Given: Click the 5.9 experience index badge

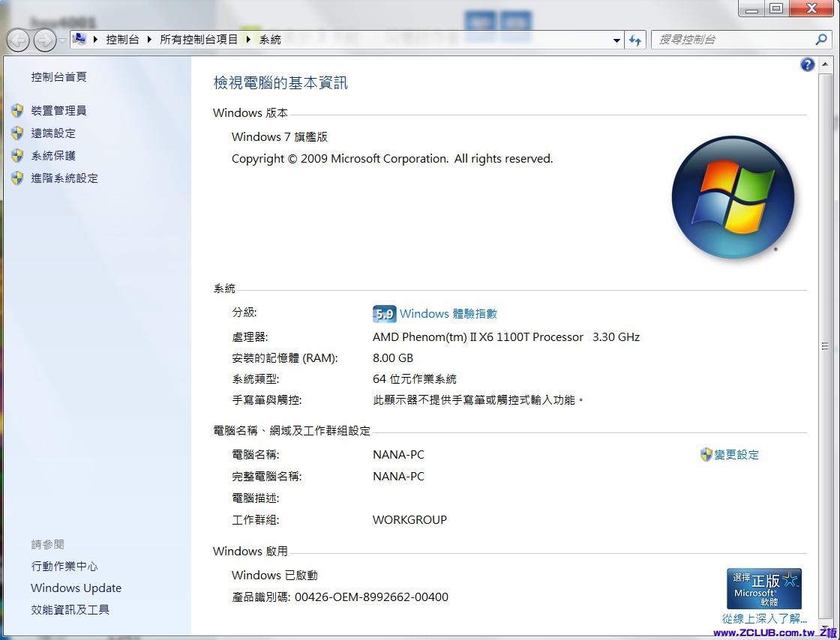Looking at the screenshot, I should point(384,313).
